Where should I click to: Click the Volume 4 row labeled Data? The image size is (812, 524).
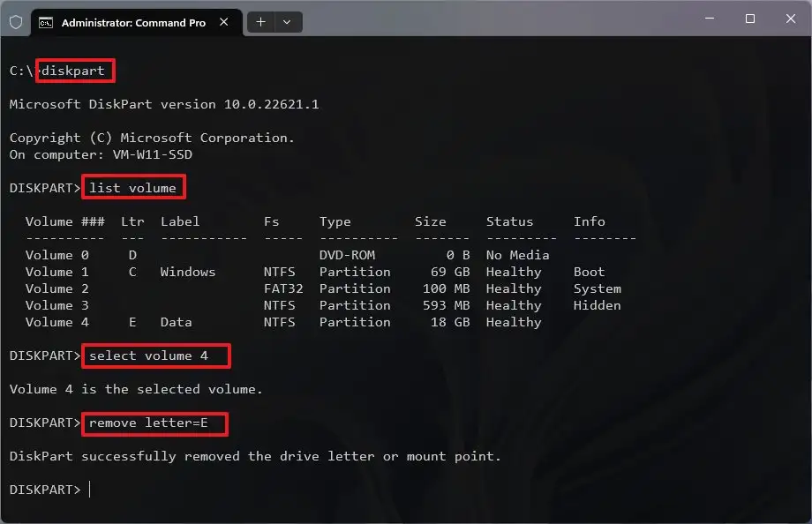(176, 322)
